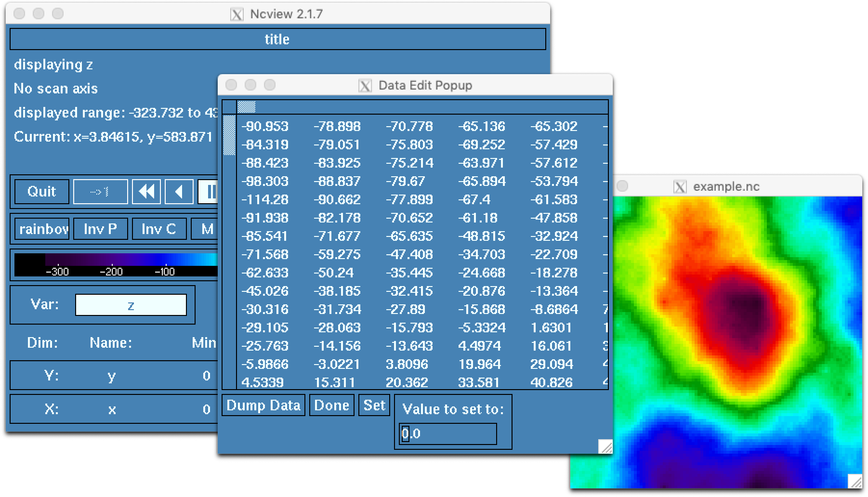
Task: Click the Inv C button
Action: point(158,229)
